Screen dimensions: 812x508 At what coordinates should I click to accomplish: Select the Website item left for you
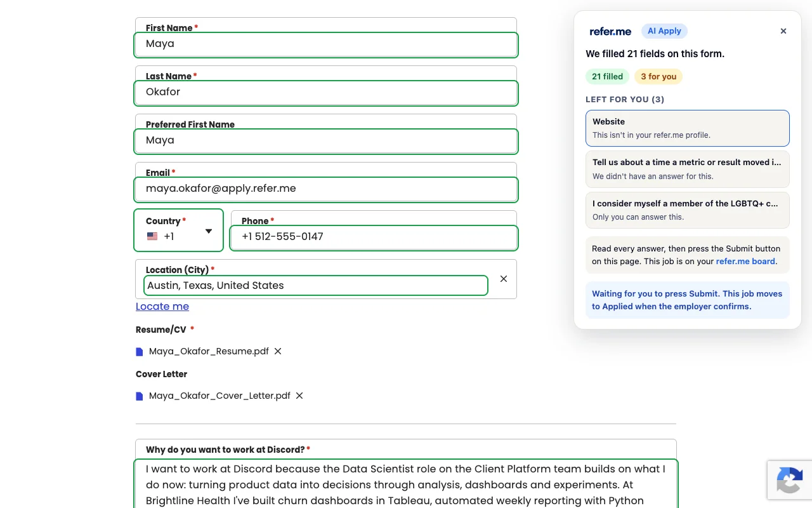688,128
